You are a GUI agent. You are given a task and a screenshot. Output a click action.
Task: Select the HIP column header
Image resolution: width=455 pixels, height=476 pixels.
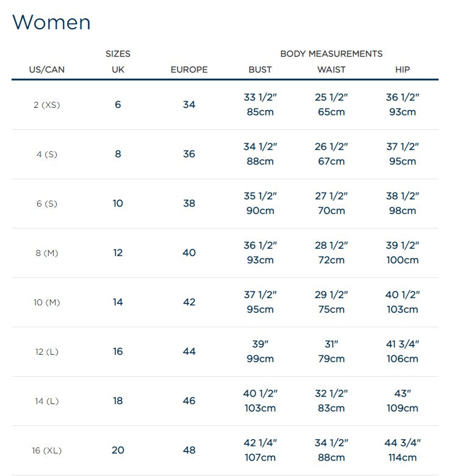point(403,69)
